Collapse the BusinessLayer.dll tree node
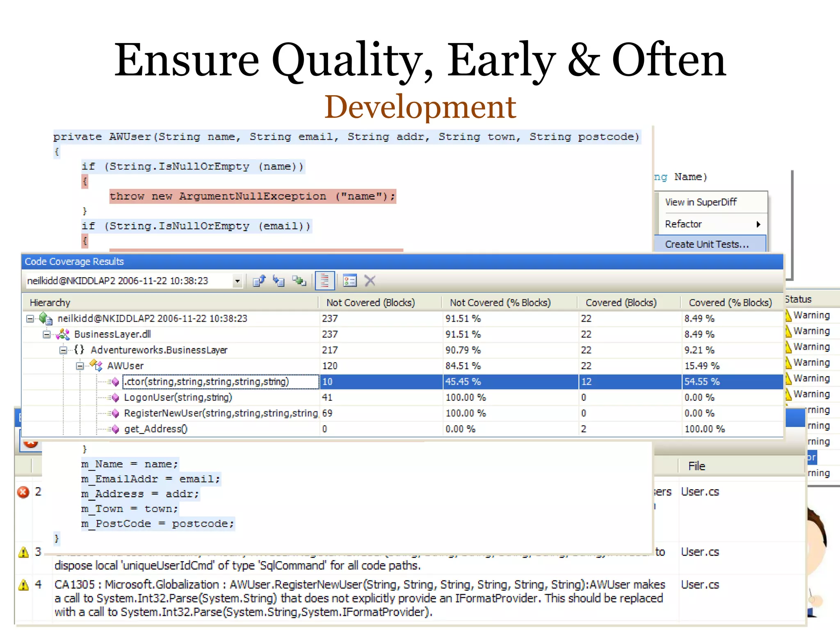Screen dimensions: 840x630 click(47, 335)
